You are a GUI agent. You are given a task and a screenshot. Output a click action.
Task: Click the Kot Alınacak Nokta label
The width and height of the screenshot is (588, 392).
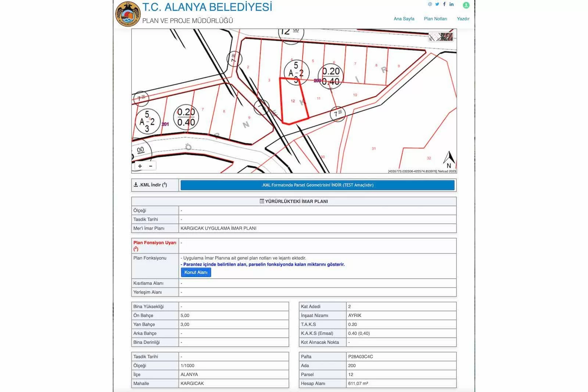click(x=320, y=342)
